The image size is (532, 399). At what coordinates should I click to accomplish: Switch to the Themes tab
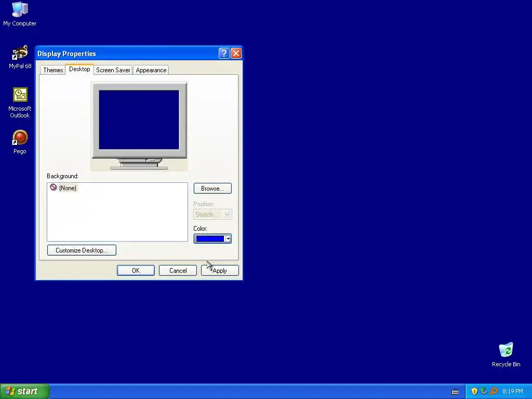point(53,70)
